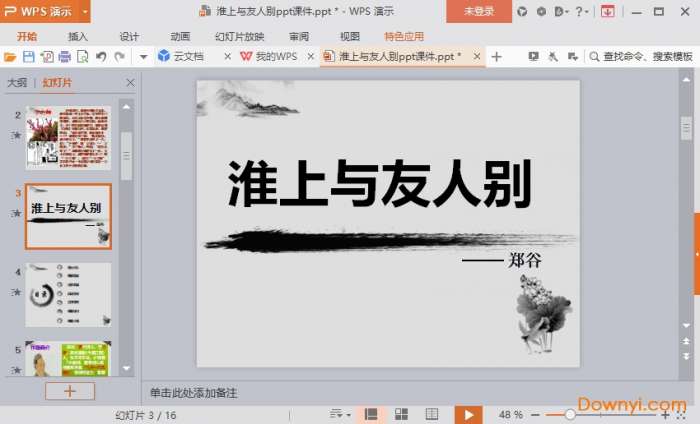Click thumbnail panel scroll up arrow
The width and height of the screenshot is (700, 424).
[x=126, y=107]
